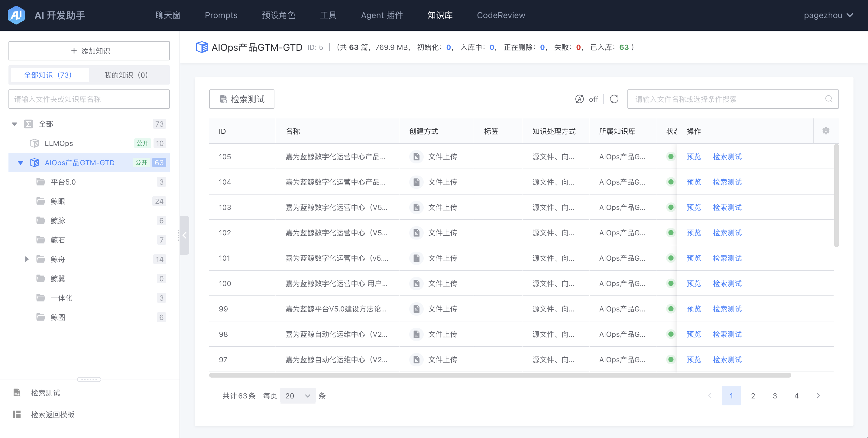Screen dimensions: 868x438
Task: Select the 检索测试 icon in the bottom sidebar
Action: 17,393
